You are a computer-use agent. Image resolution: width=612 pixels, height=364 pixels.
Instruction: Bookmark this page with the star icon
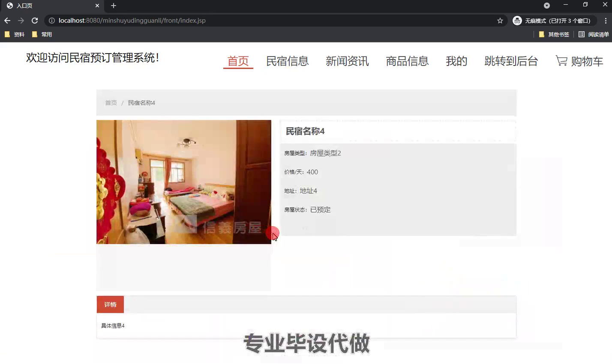pos(500,21)
